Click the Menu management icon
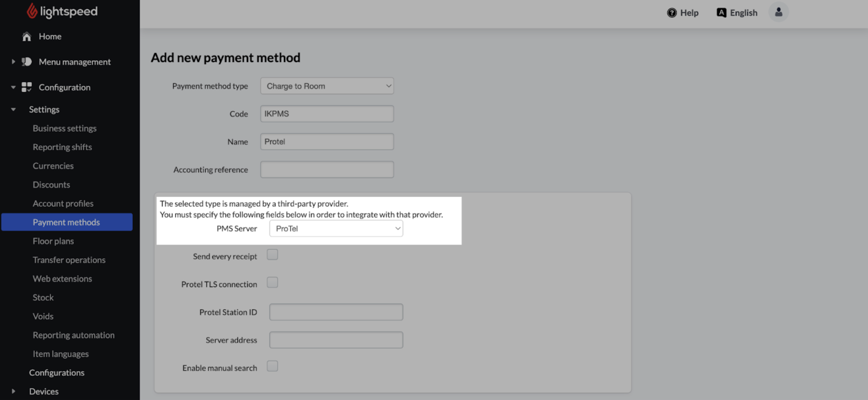The image size is (868, 400). [27, 62]
